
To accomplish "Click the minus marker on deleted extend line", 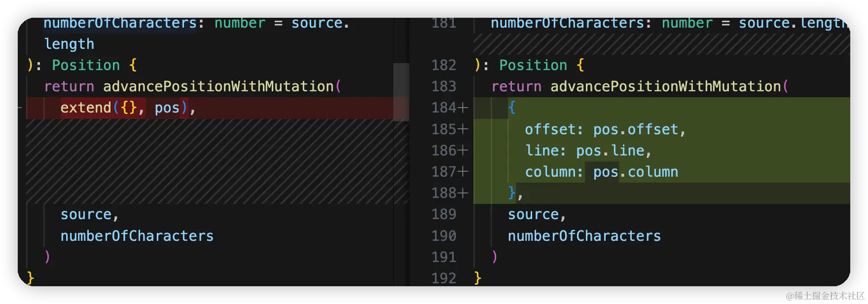I will [x=20, y=107].
